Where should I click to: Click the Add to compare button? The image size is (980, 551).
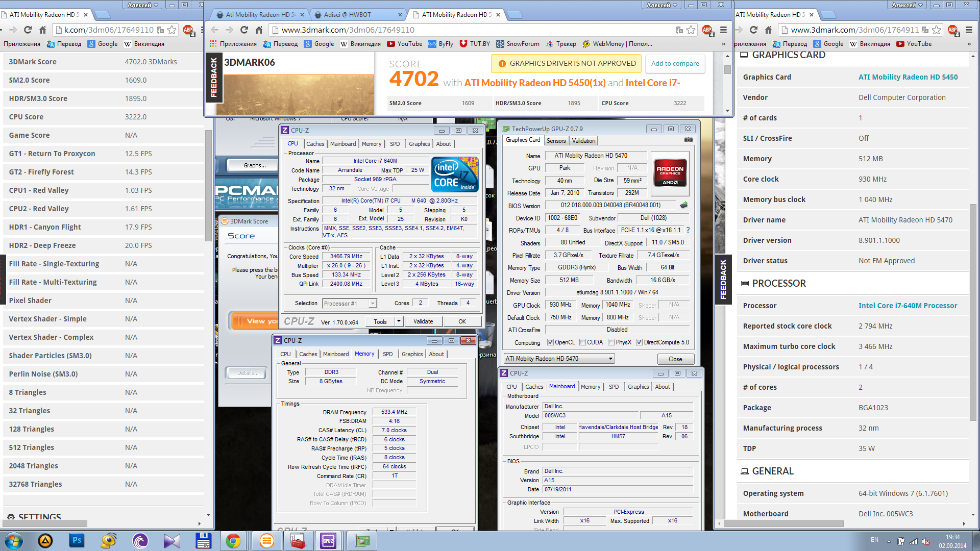pos(675,64)
